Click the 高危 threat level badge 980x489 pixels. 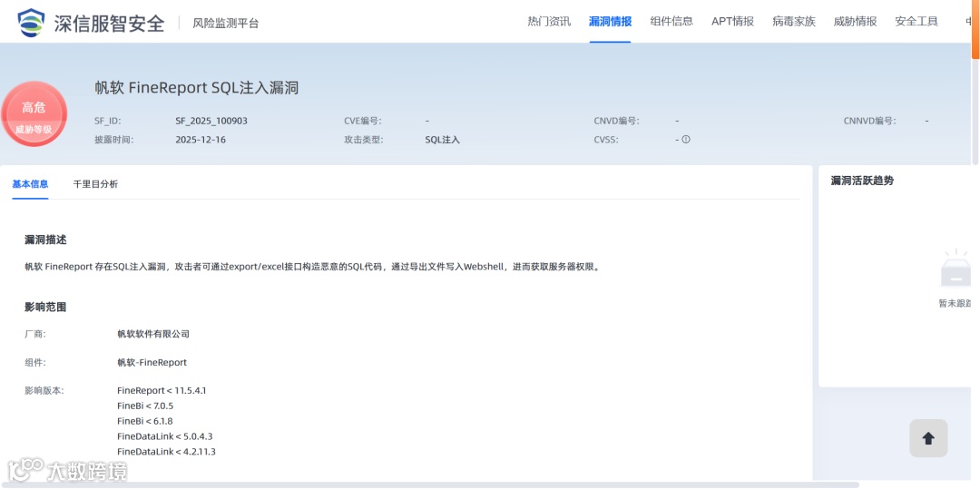34,113
